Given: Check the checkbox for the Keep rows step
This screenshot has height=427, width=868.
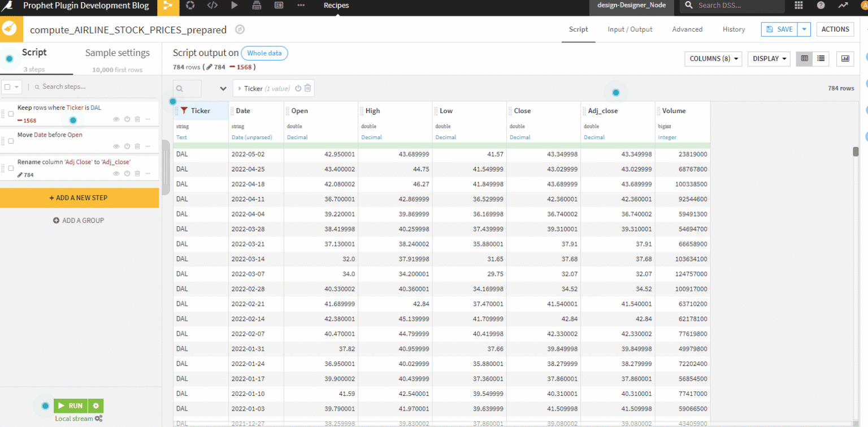Looking at the screenshot, I should point(10,113).
